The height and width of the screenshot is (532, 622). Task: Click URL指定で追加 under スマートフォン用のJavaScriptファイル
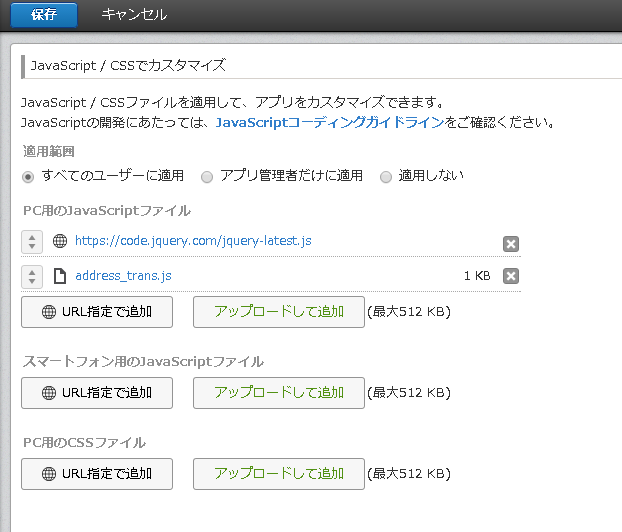click(x=97, y=393)
